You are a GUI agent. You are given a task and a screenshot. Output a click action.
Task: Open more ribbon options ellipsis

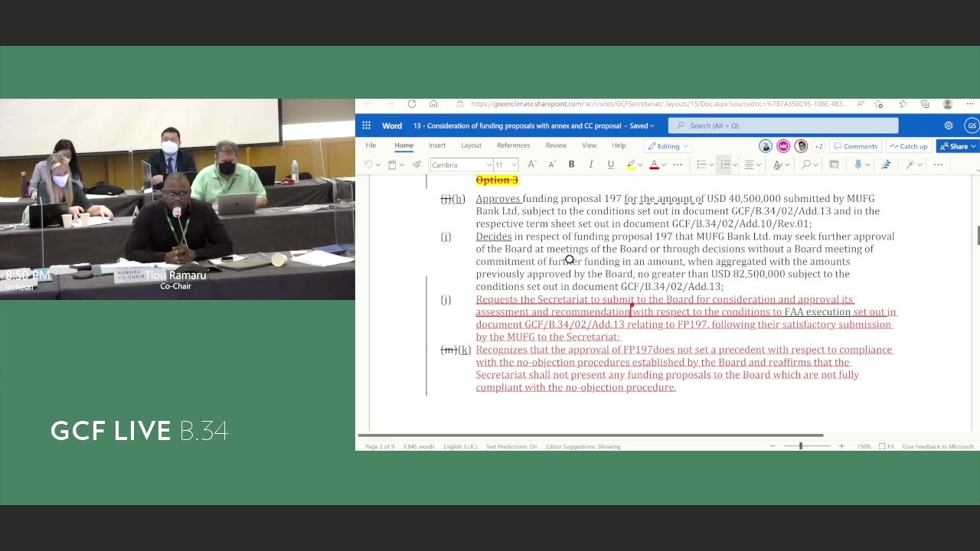pyautogui.click(x=939, y=165)
